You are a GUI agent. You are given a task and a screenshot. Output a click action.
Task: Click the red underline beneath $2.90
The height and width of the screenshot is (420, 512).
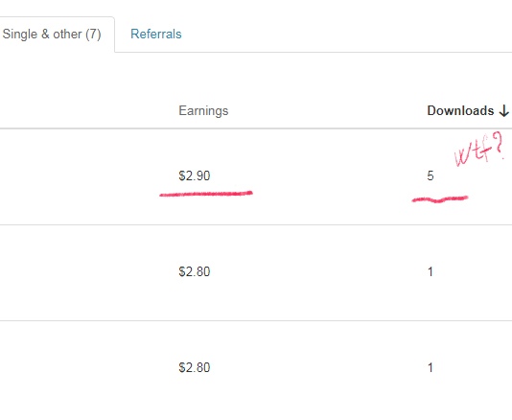(206, 194)
